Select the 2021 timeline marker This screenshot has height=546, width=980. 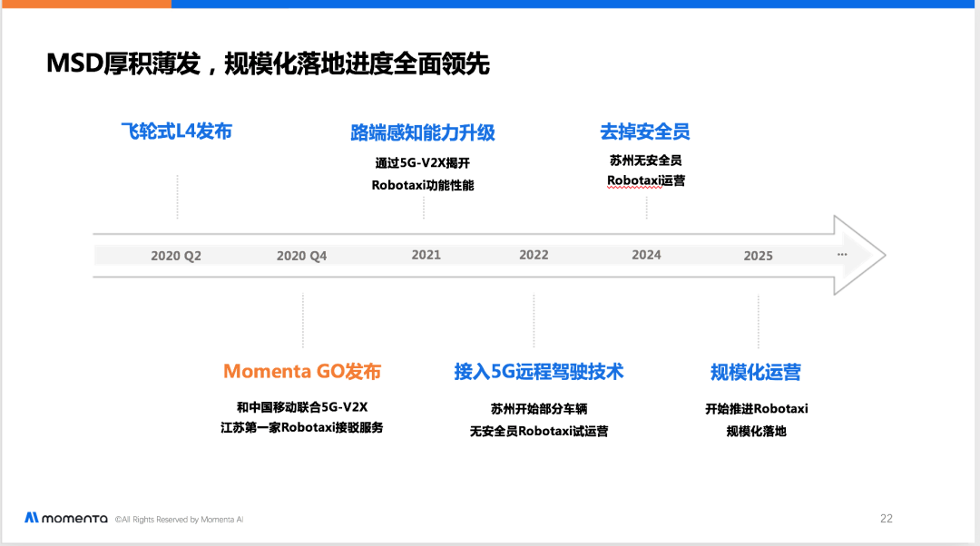[x=426, y=255]
